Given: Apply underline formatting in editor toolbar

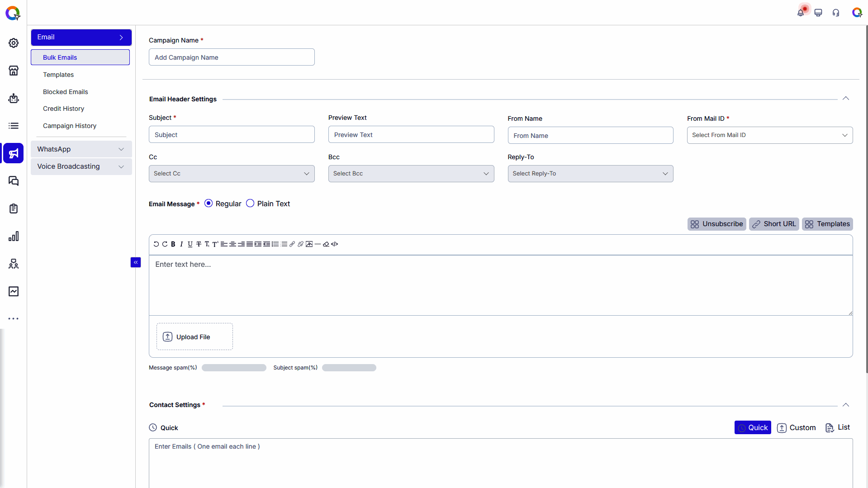Looking at the screenshot, I should pos(190,244).
